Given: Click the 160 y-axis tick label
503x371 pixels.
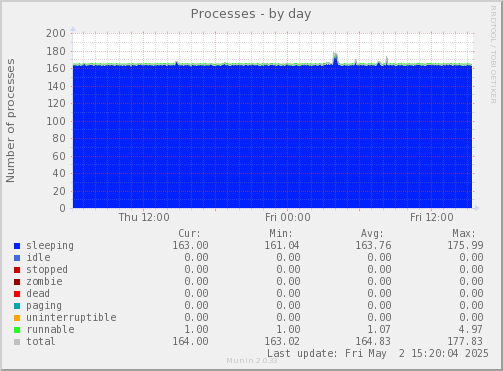Looking at the screenshot, I should (x=56, y=68).
